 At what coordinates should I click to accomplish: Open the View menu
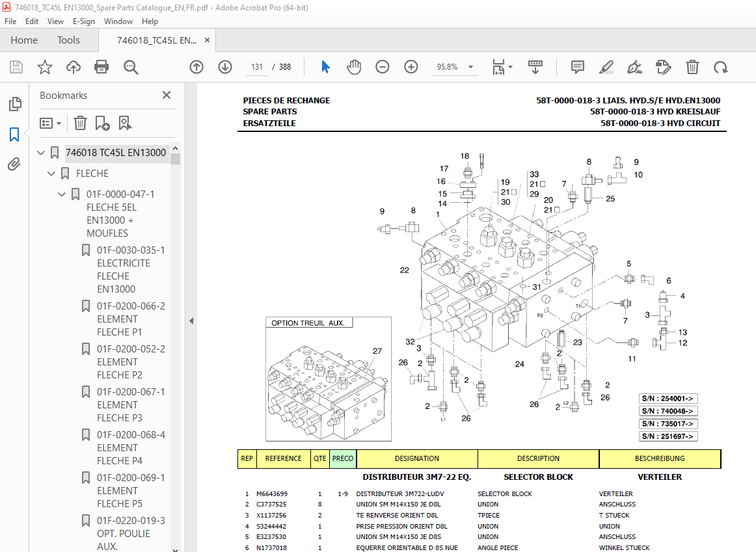[x=55, y=21]
